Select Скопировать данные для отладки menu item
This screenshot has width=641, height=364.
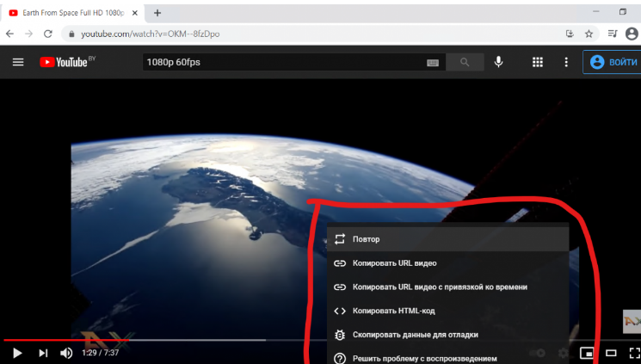[x=448, y=335]
